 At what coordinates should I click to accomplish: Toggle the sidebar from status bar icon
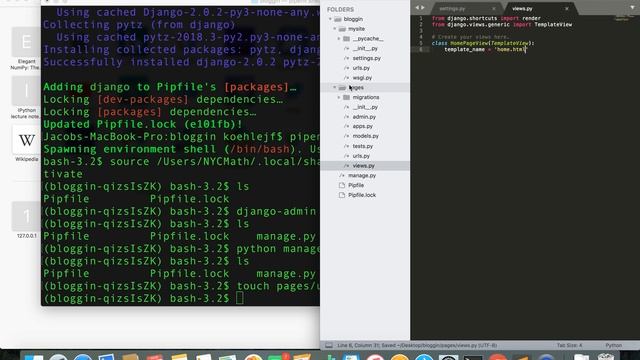pos(329,345)
